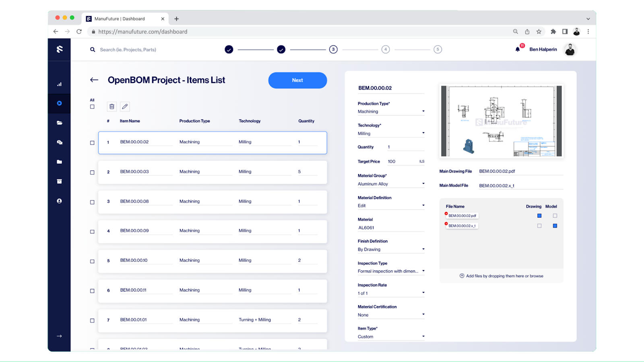Image resolution: width=644 pixels, height=362 pixels.
Task: Go to completed step one in progress
Action: pos(229,49)
